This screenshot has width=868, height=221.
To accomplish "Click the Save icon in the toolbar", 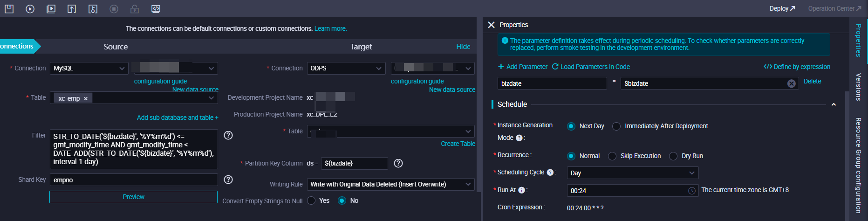I will click(x=9, y=9).
